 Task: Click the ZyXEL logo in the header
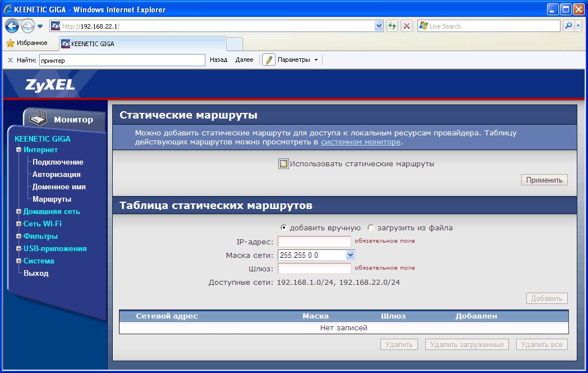click(50, 85)
